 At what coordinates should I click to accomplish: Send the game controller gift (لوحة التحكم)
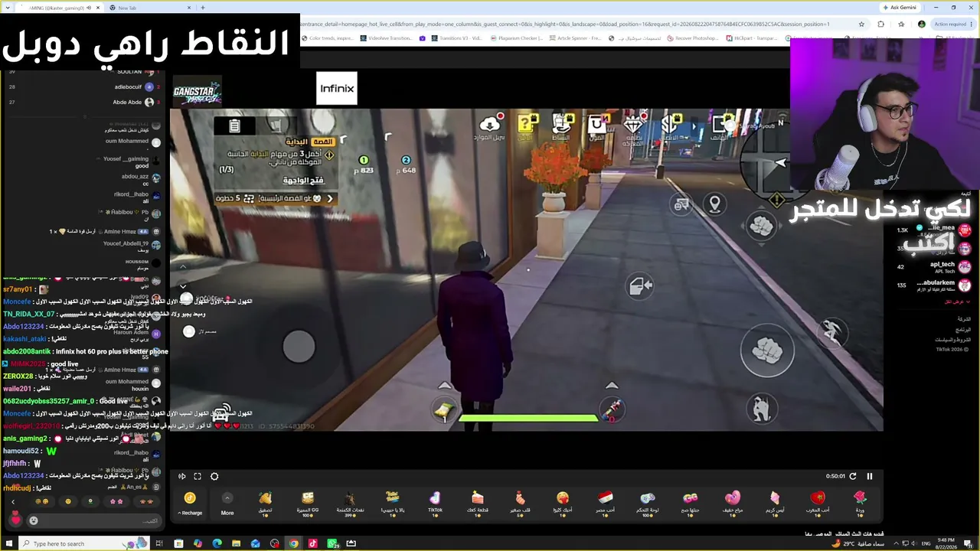[x=648, y=503]
